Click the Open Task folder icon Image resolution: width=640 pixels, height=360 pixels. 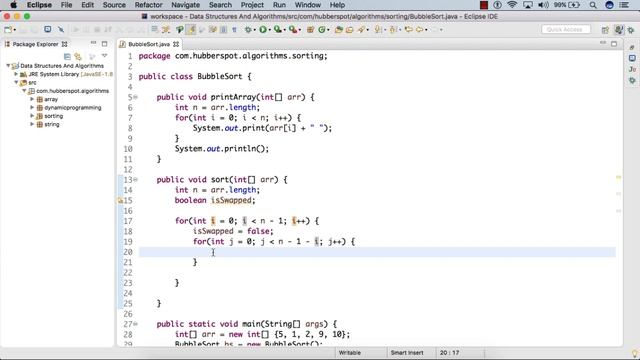[x=349, y=29]
